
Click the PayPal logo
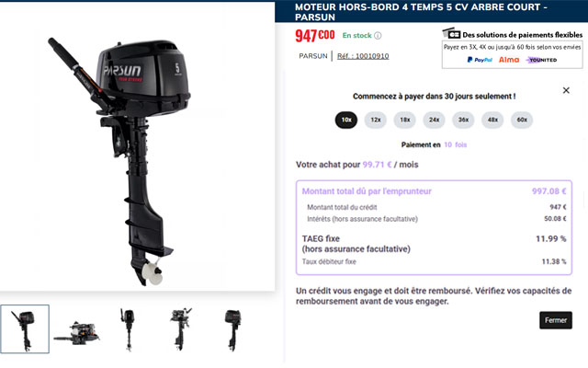[x=480, y=60]
